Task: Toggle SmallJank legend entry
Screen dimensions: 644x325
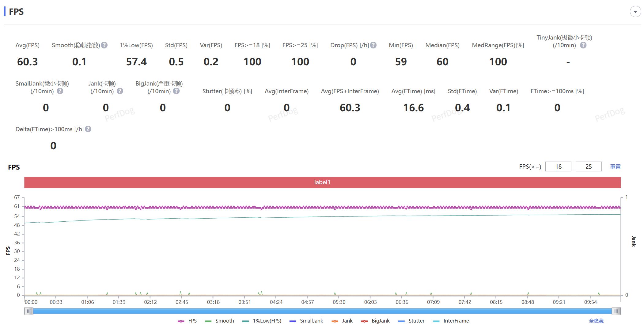Action: point(306,321)
